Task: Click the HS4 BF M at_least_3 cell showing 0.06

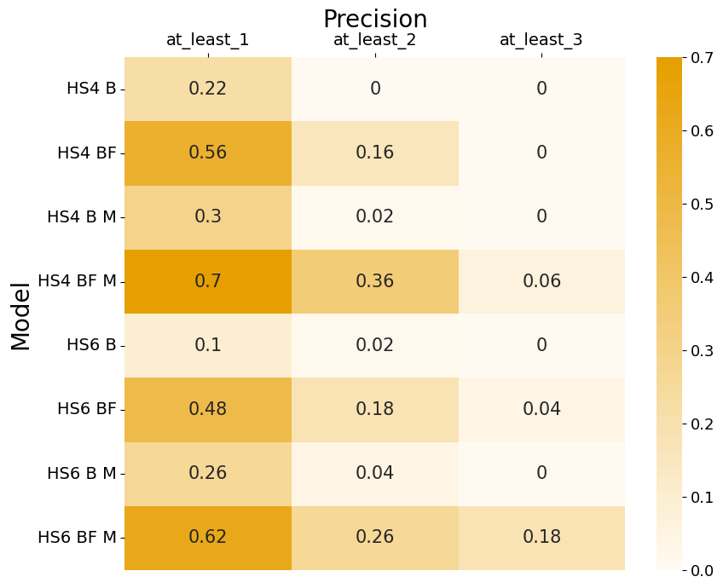Action: click(x=541, y=281)
